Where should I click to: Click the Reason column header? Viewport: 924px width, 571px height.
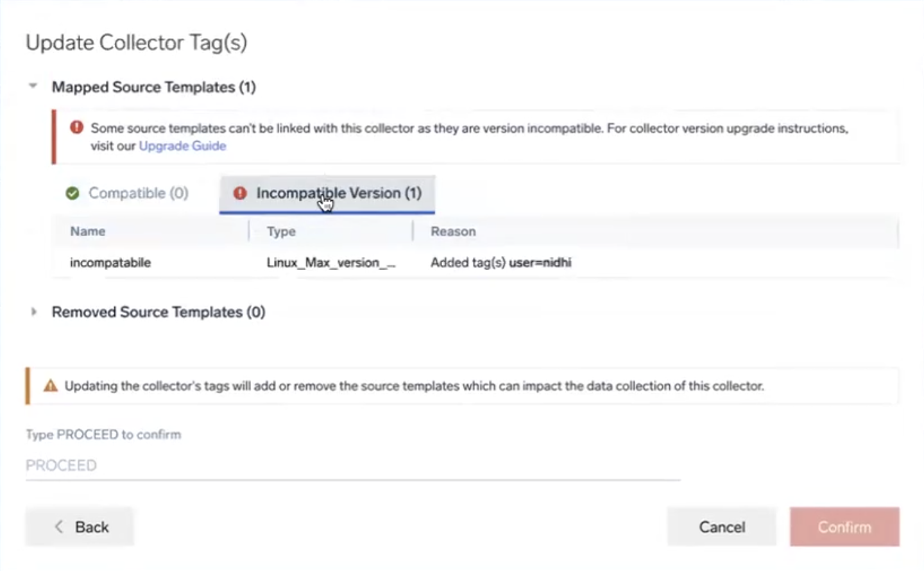453,231
